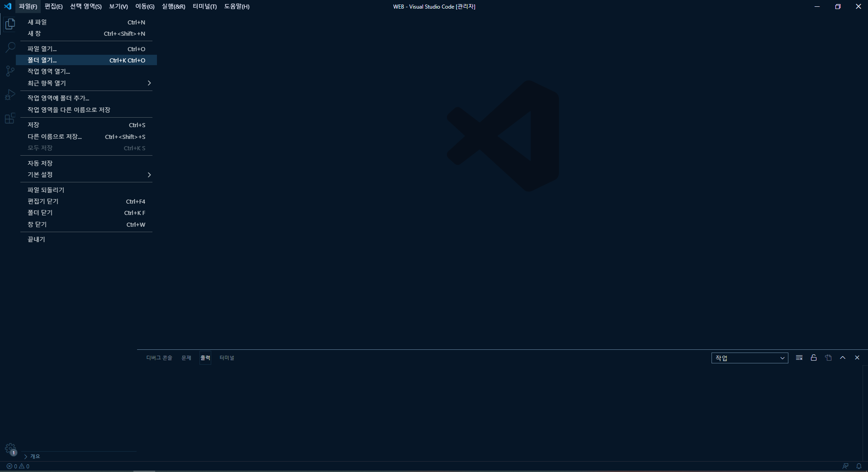Select 작업 영역 열기... entry

(x=86, y=72)
